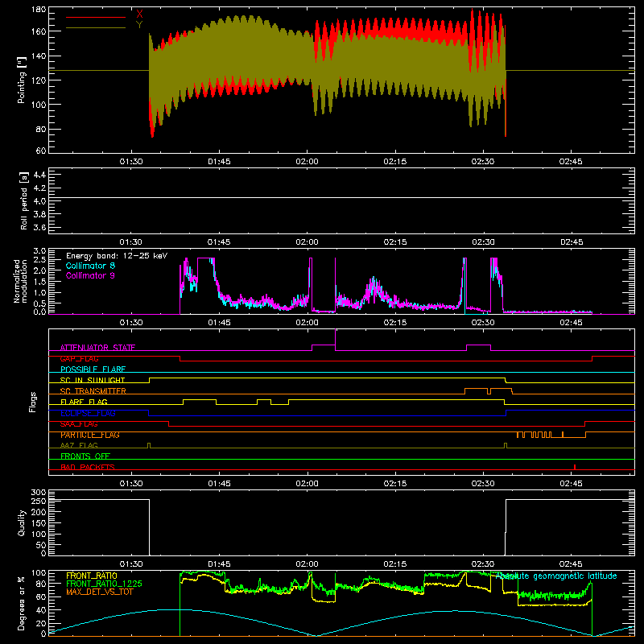Click the Quality axis title
Screen dimensions: 644x644
click(x=22, y=522)
